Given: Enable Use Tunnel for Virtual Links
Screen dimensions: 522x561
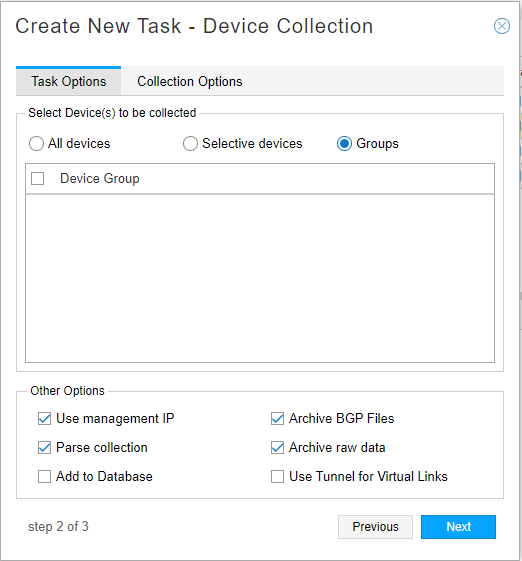Looking at the screenshot, I should point(277,477).
